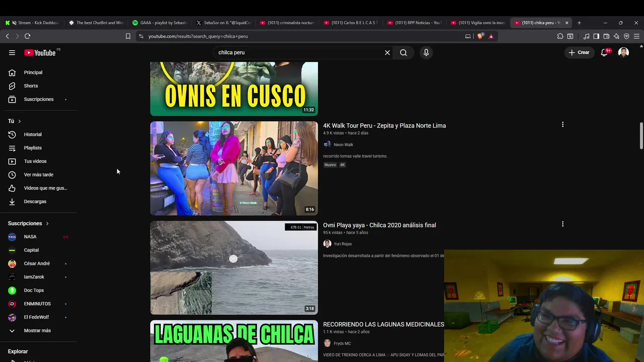Viewport: 644px width, 362px height.
Task: Open the YouTube hamburger guide menu
Action: coord(12,53)
